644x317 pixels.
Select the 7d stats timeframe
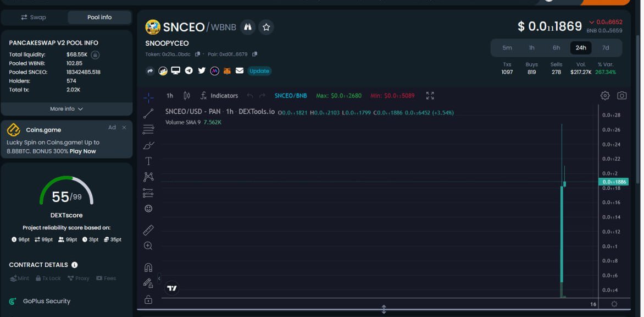pyautogui.click(x=606, y=48)
